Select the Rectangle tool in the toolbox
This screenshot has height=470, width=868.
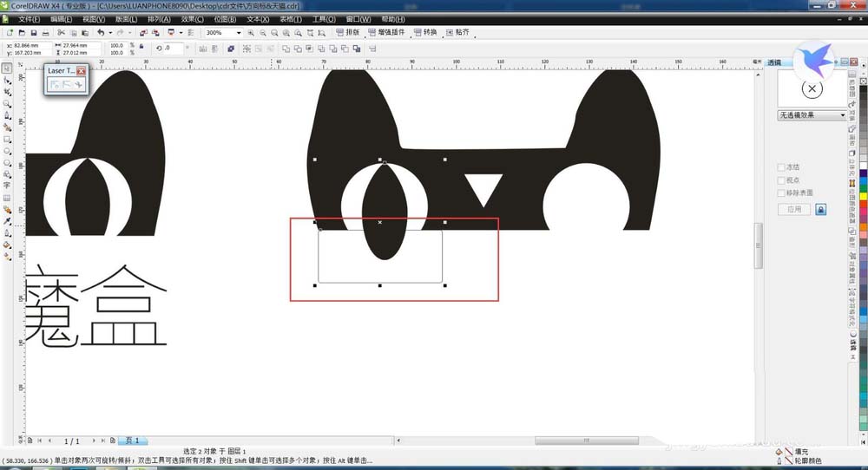7,140
